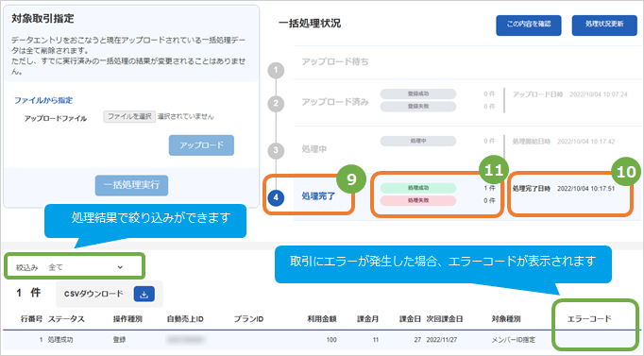Click the 100 usage amount cell

tap(331, 340)
